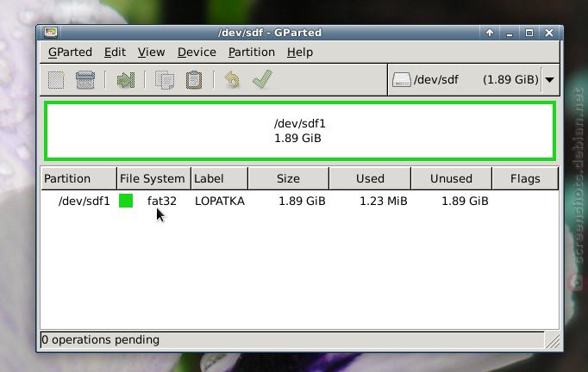This screenshot has width=588, height=372.
Task: Open the Partition menu
Action: 252,52
